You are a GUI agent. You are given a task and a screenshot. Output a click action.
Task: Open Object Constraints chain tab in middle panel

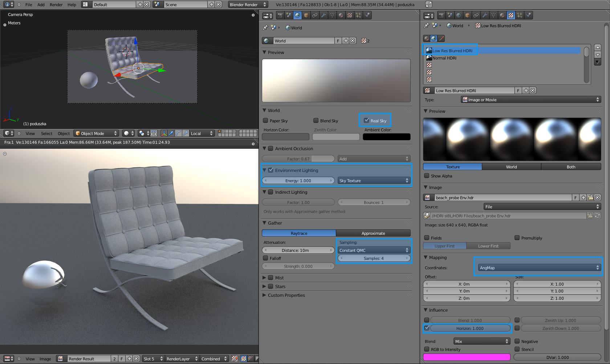(x=315, y=15)
